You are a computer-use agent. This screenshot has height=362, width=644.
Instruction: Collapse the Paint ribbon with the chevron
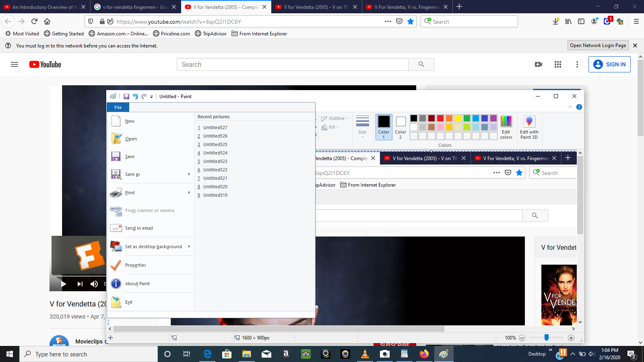pyautogui.click(x=570, y=107)
